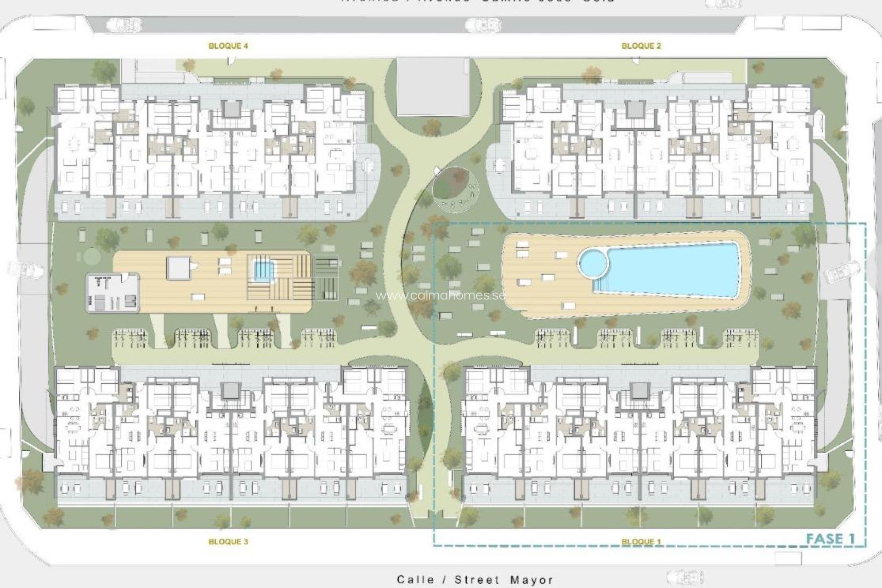Click the BLOQUE 2 label
Screen dimensions: 882x588
[641, 46]
